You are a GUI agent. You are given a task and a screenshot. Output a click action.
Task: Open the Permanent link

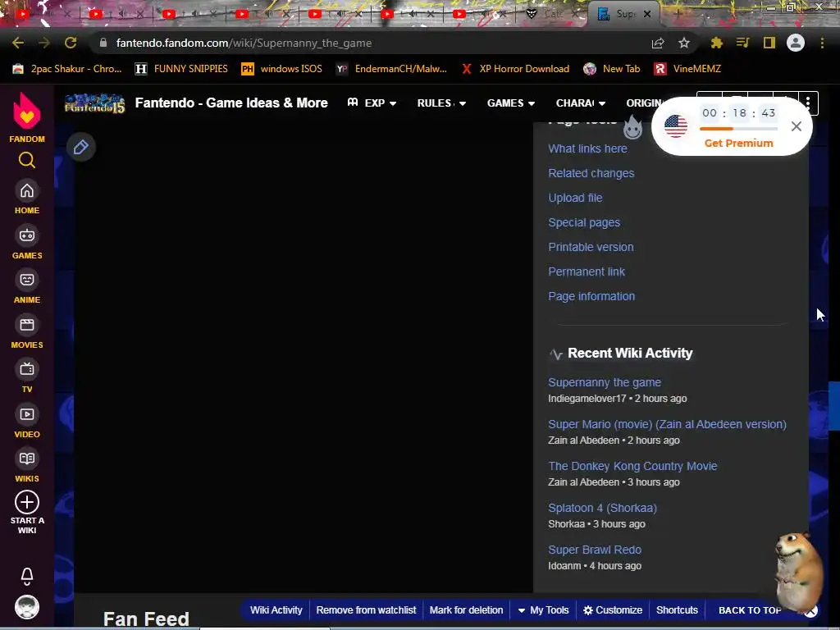point(587,272)
